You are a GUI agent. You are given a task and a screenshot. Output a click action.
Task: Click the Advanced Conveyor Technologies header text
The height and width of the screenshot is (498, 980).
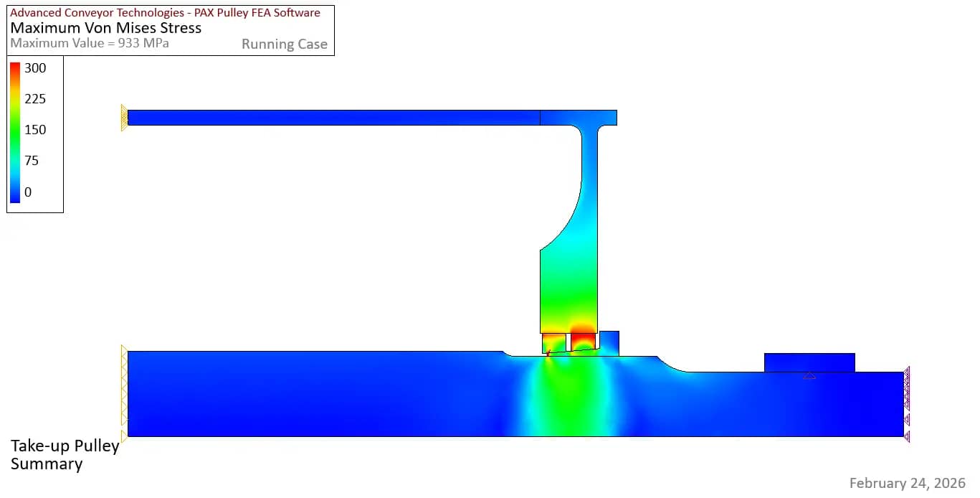coord(165,13)
